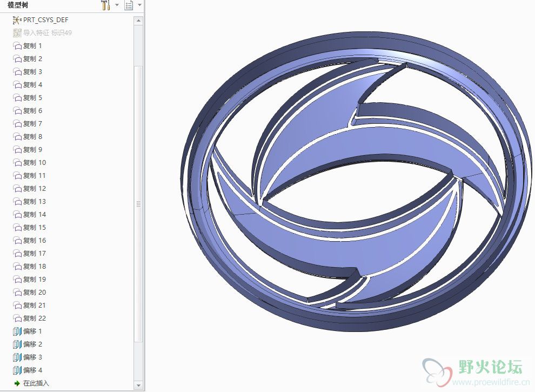Screen dimensions: 535x392
Task: Select PRT_CSYS_DEF coordinate system icon
Action: tap(17, 20)
